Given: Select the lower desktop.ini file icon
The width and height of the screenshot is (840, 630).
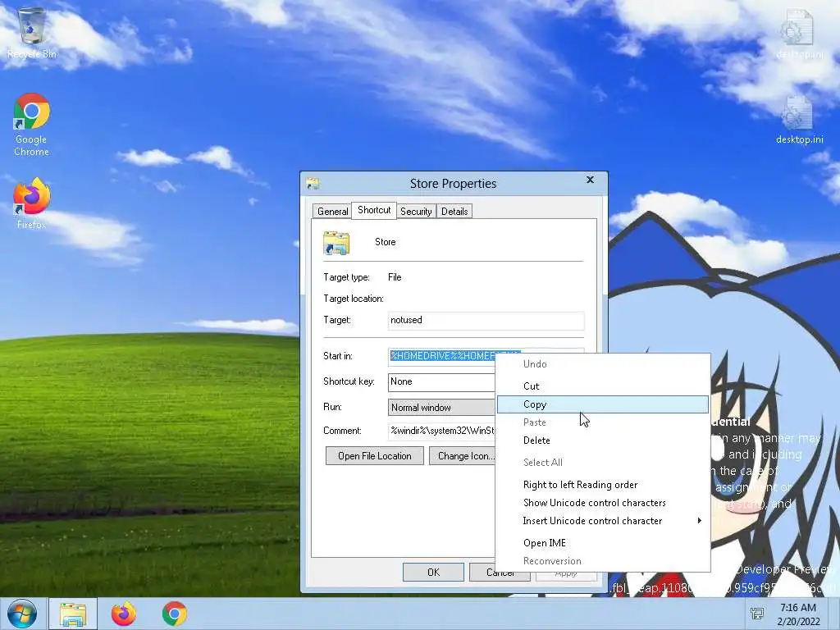Looking at the screenshot, I should click(799, 120).
